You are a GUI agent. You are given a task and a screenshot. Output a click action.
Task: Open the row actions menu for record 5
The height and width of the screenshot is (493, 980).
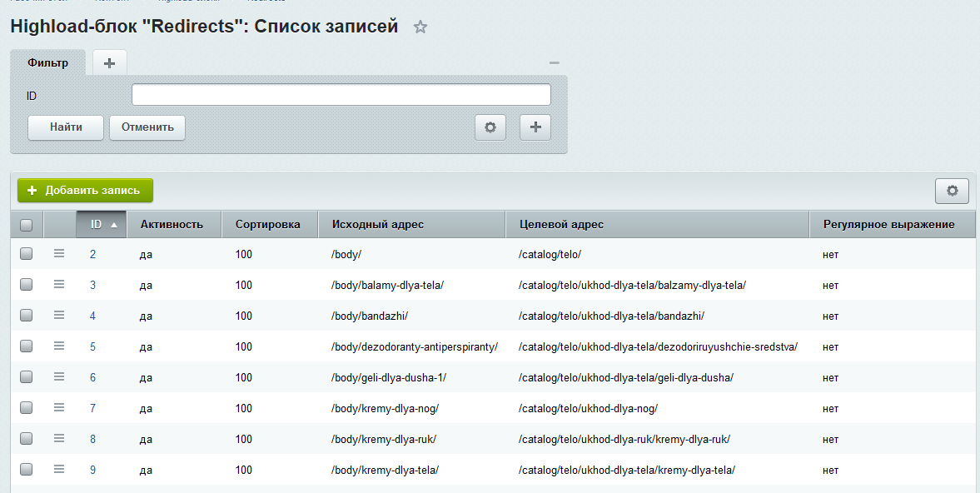[59, 346]
